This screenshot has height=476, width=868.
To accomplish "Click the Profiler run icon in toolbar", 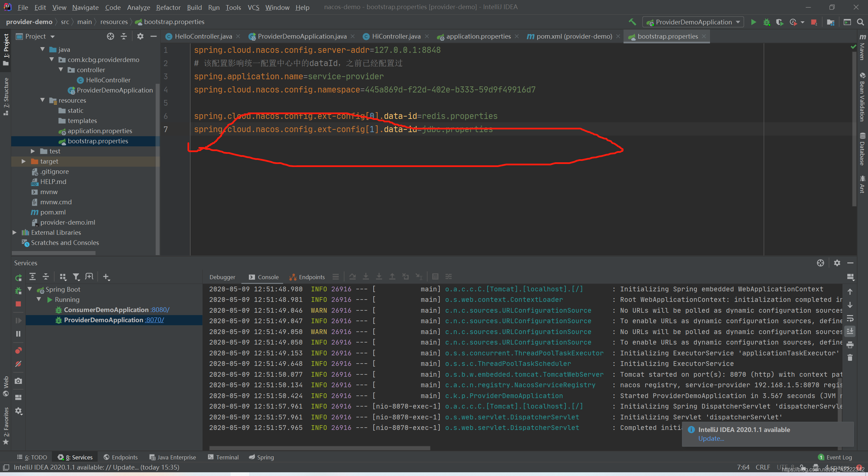I will (x=793, y=22).
